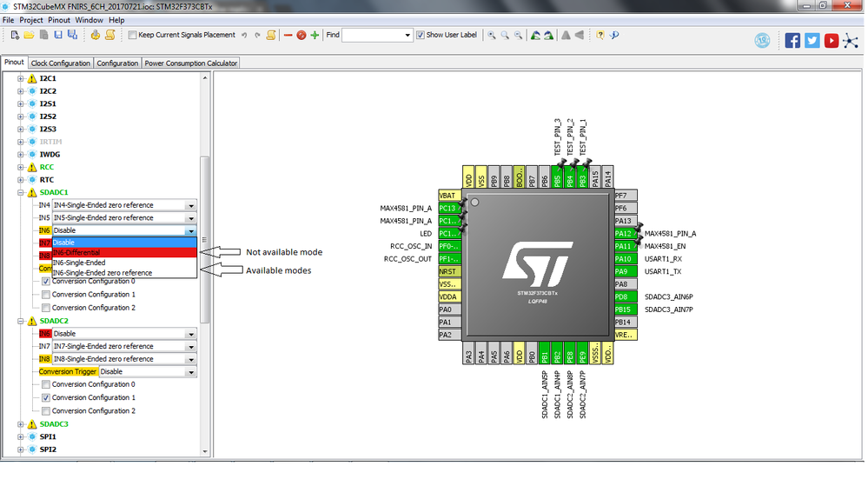
Task: Click inside the Find text field
Action: 373,35
